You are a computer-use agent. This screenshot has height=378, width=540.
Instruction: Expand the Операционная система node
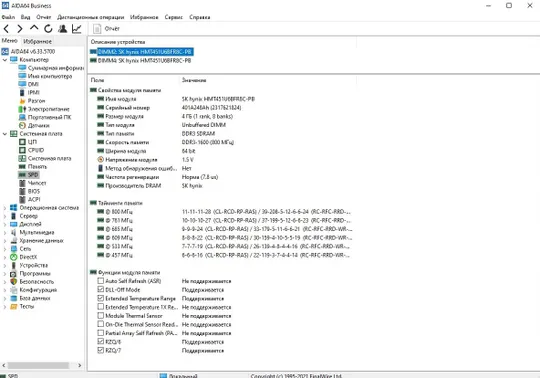(5, 208)
